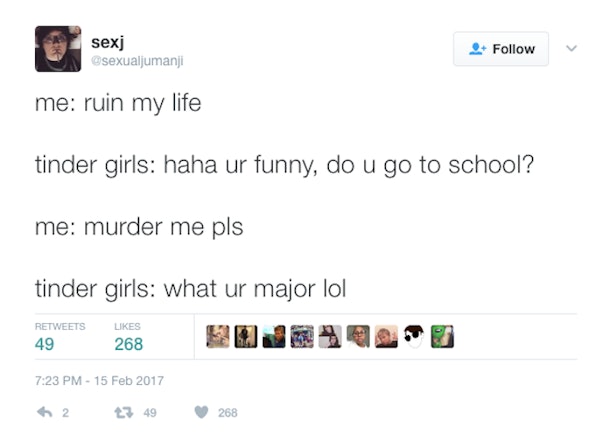Like the tweet with the heart icon
Screen dimensions: 610x448
coord(202,412)
